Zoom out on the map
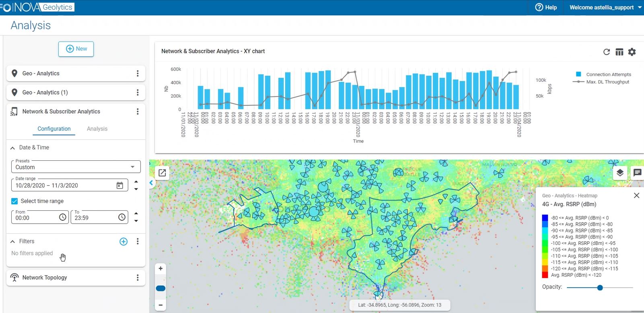 pos(160,305)
